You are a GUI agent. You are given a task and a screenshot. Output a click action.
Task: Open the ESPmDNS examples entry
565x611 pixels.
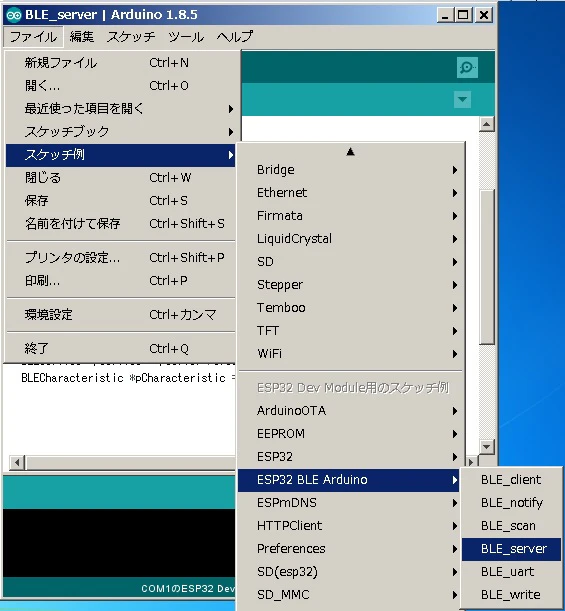coord(349,503)
